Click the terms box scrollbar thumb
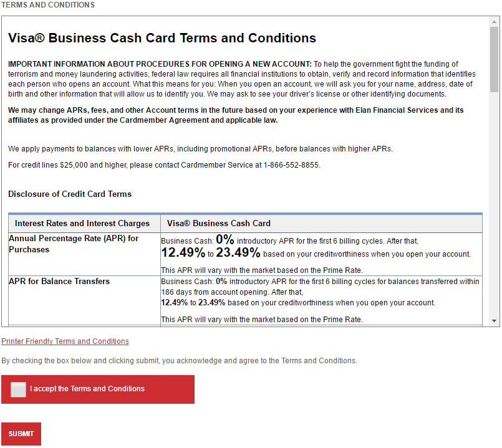 pos(494,60)
